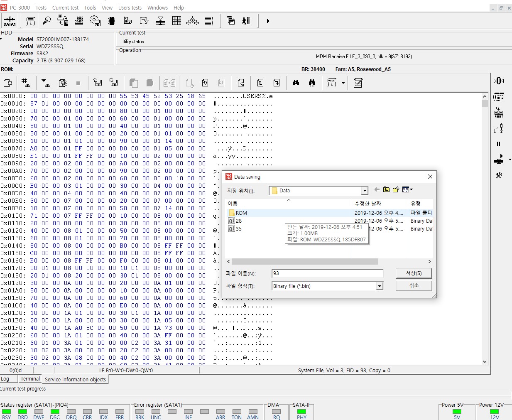Go back using dialog's left arrow

[x=377, y=189]
